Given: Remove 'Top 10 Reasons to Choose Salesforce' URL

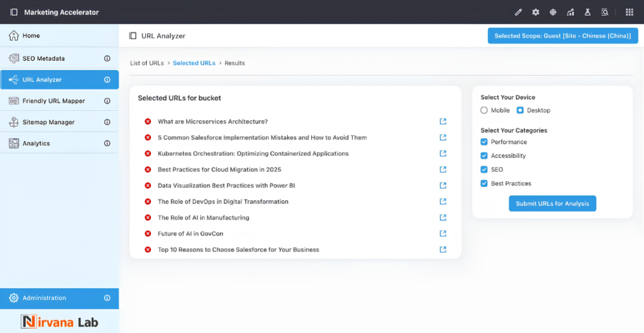Looking at the screenshot, I should pyautogui.click(x=148, y=249).
